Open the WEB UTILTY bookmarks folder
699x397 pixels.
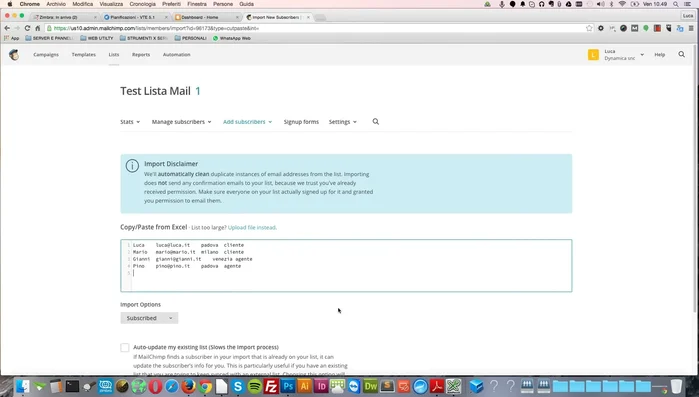97,38
